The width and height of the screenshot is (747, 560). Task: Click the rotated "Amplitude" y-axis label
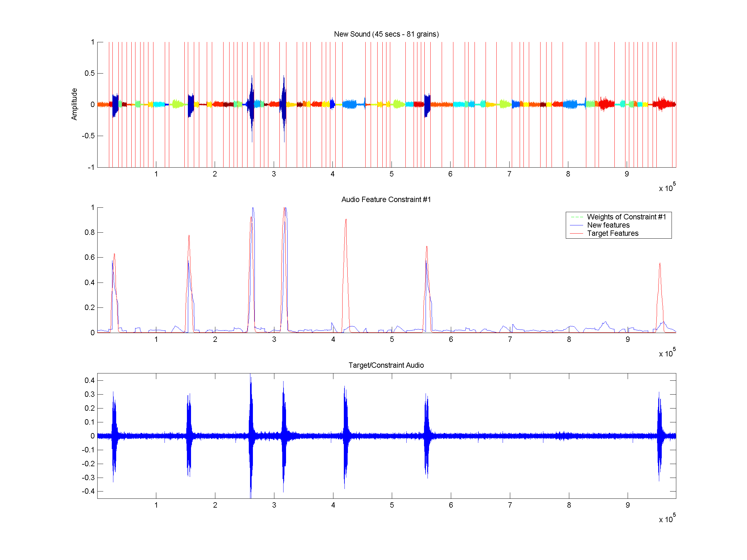tap(74, 104)
